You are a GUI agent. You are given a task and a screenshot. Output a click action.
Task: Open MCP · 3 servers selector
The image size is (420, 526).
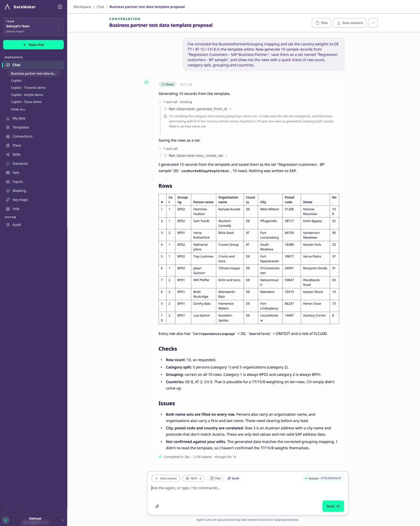pyautogui.click(x=193, y=478)
